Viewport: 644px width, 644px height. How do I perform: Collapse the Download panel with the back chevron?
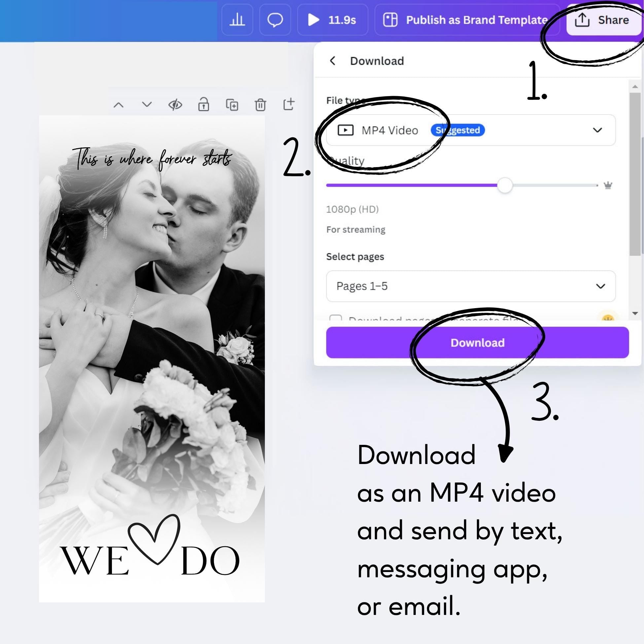click(333, 61)
